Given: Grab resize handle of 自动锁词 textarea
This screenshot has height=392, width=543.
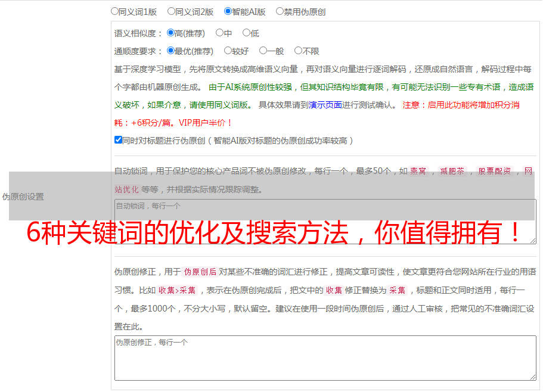Looking at the screenshot, I should coord(533,241).
